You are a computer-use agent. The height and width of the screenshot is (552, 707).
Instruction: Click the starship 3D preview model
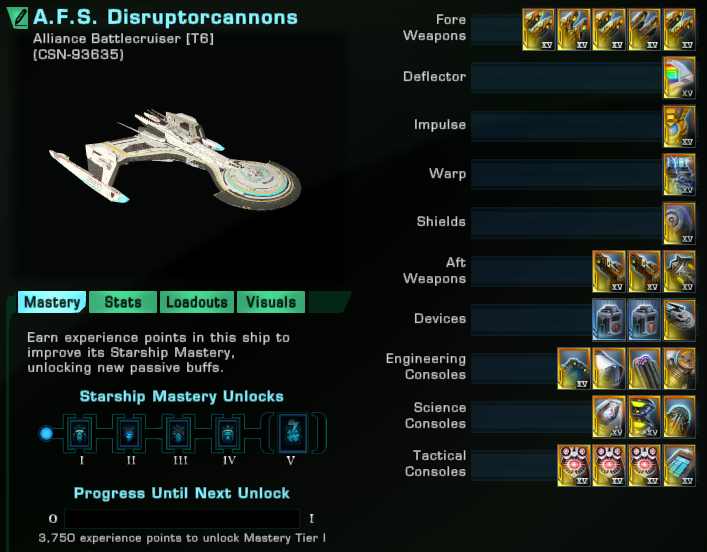(176, 158)
